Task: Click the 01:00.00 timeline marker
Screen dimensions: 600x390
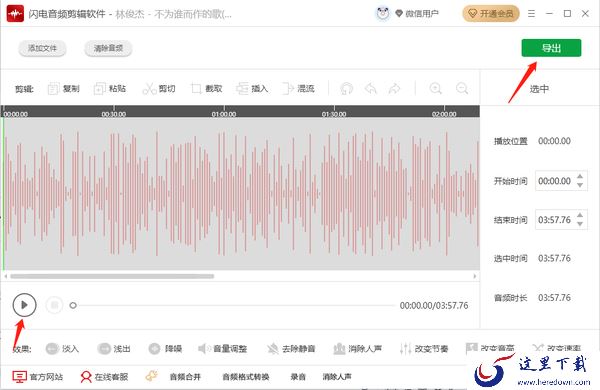Action: [224, 114]
